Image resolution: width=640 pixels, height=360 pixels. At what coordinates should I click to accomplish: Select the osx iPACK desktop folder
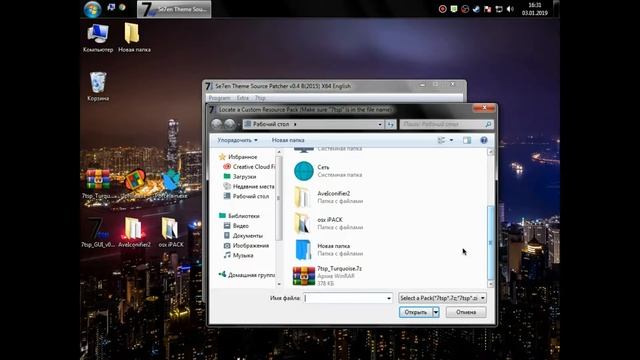[171, 233]
